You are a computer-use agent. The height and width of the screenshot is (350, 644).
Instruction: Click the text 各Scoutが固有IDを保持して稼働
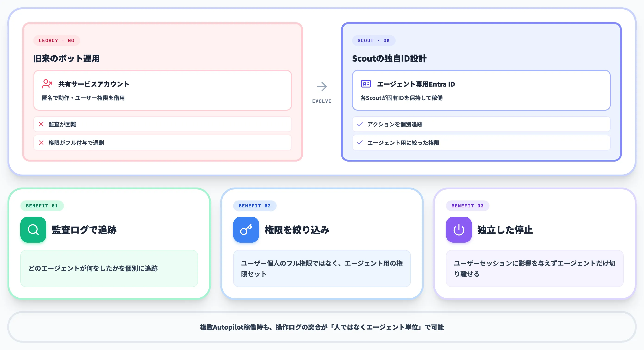tap(402, 98)
